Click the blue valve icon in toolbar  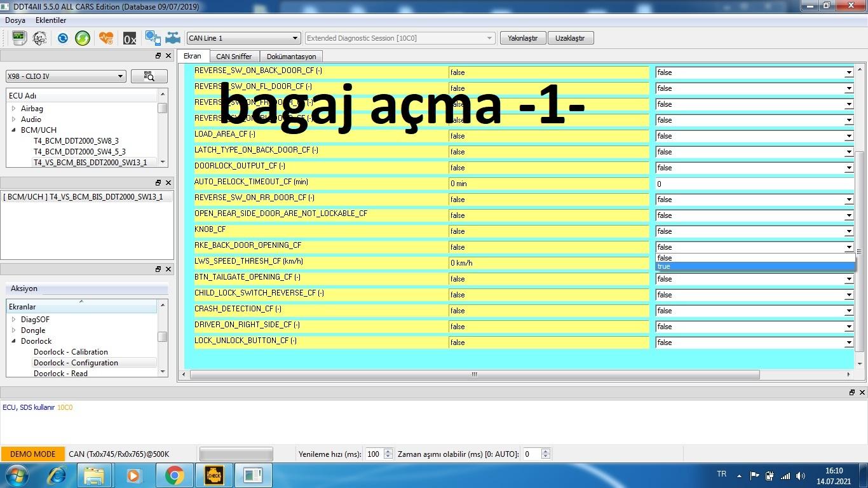pos(173,38)
